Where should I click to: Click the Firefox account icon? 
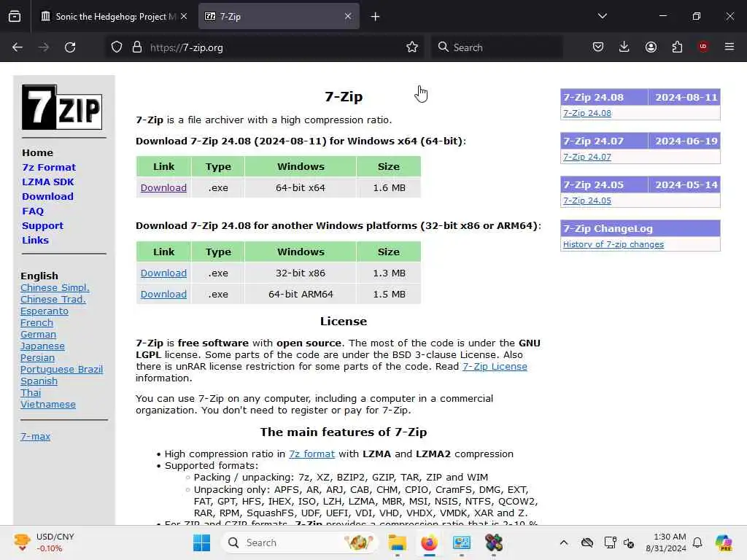point(651,47)
